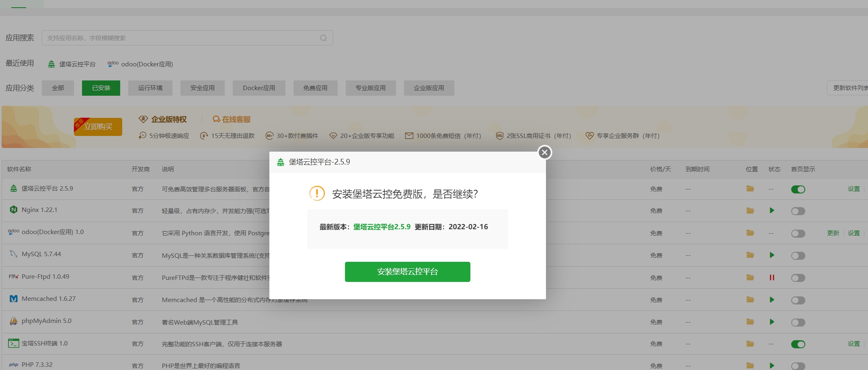Open folder location for 宝塔SSH终端 1.0
868x370 pixels.
[750, 344]
